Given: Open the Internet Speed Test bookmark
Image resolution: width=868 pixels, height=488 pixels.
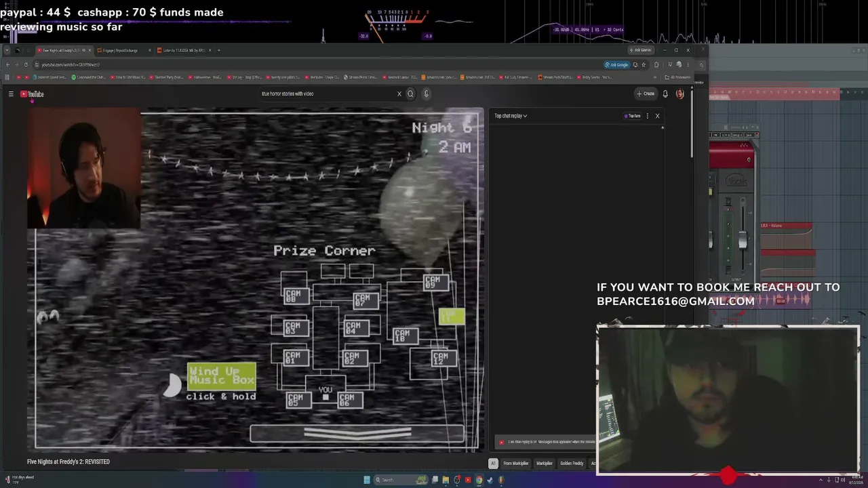Looking at the screenshot, I should point(50,77).
